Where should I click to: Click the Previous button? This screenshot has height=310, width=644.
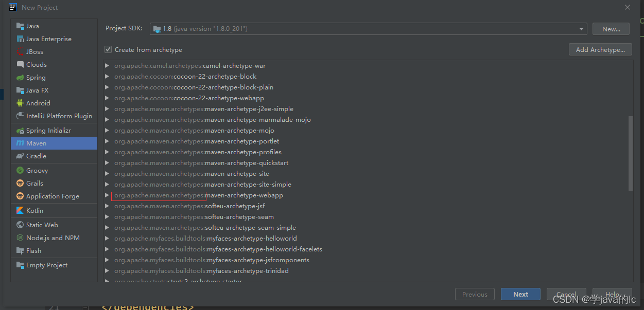pyautogui.click(x=475, y=294)
